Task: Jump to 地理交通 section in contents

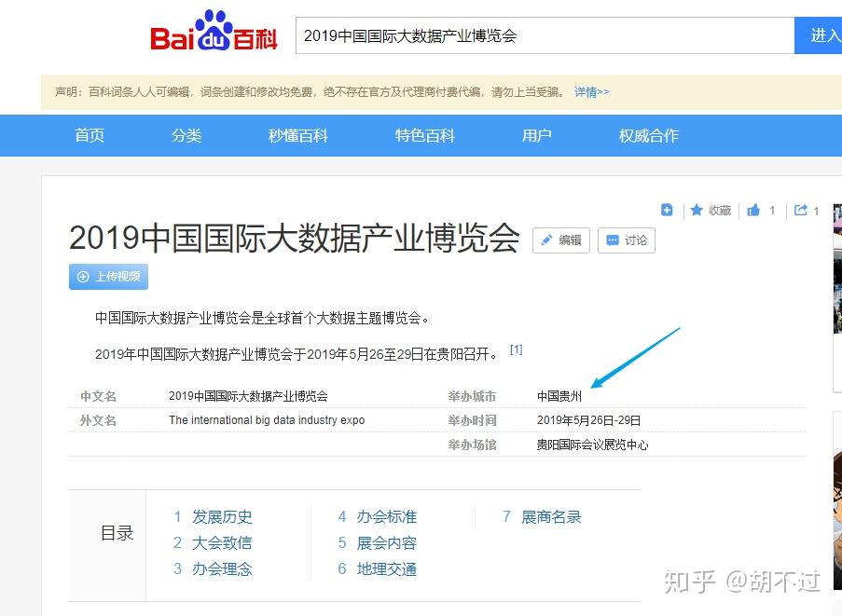Action: coord(387,568)
